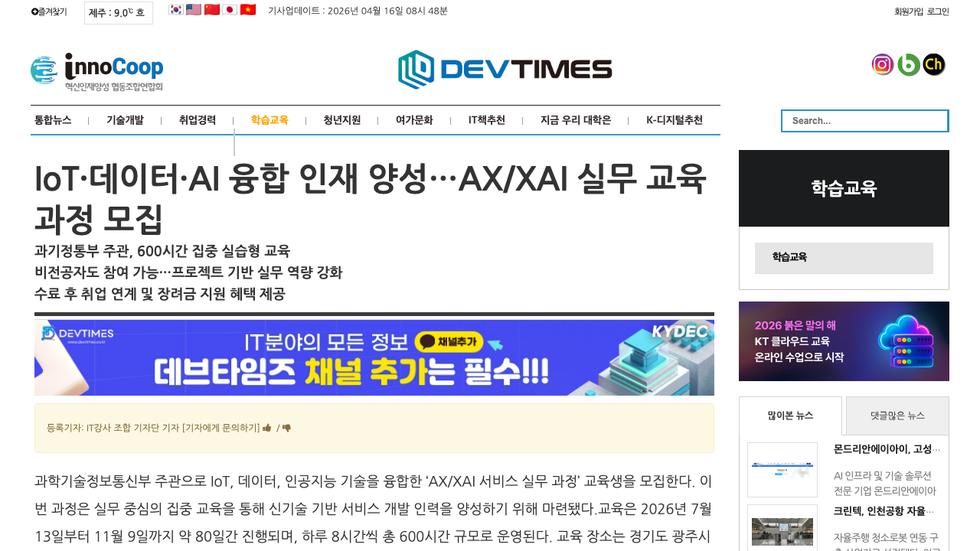Click the thumbs-up icon for the article
This screenshot has height=551, width=980.
(x=267, y=429)
